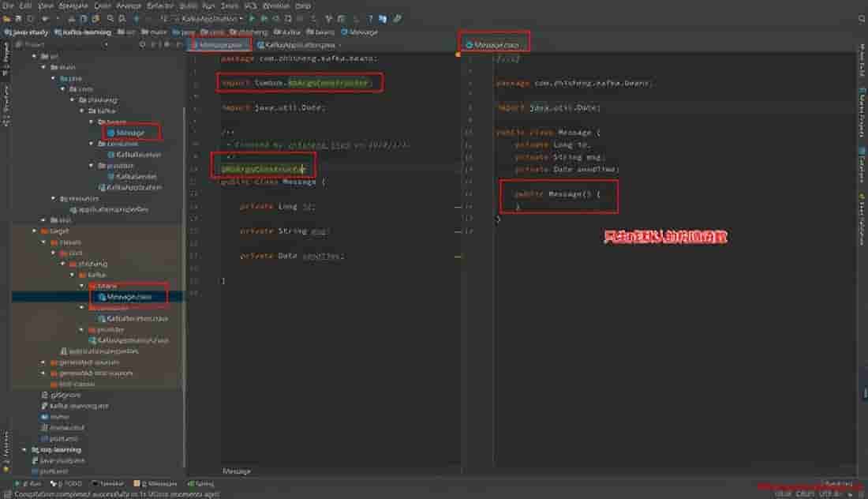Switch to the Message.java editor tab
This screenshot has height=499, width=868.
coord(219,45)
